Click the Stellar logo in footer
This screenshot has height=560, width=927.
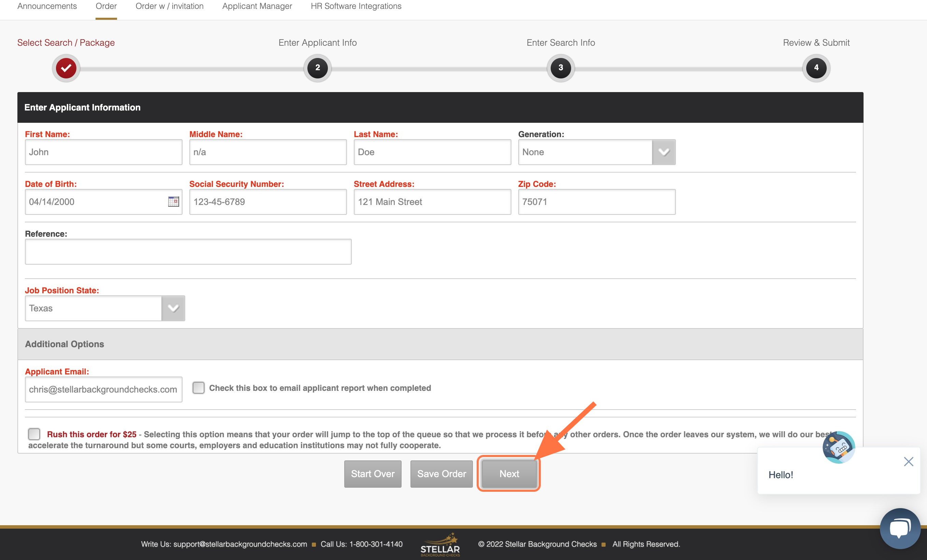(x=440, y=545)
